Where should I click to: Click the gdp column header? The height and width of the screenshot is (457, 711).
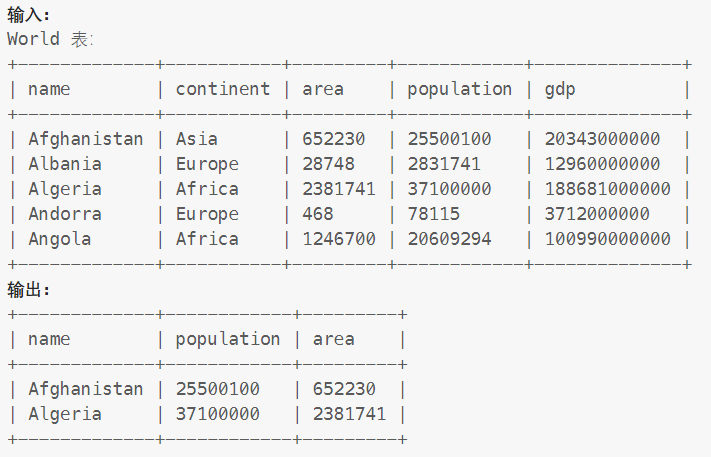pyautogui.click(x=560, y=89)
